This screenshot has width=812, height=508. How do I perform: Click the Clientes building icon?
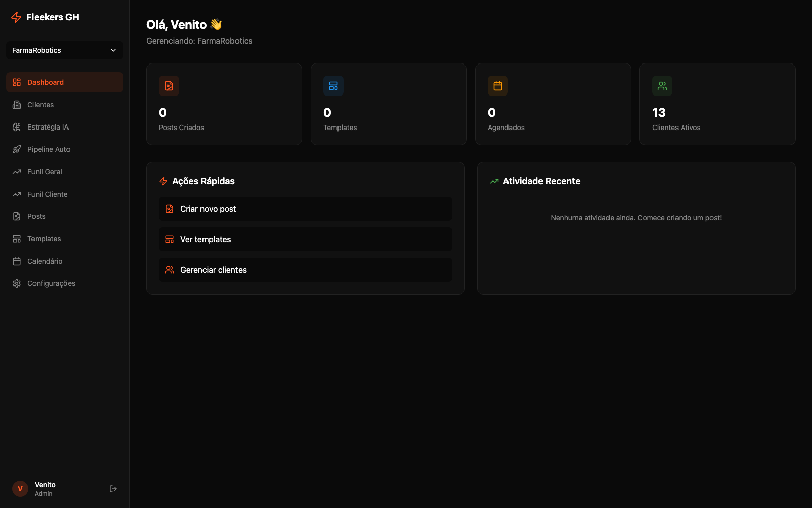pyautogui.click(x=17, y=105)
